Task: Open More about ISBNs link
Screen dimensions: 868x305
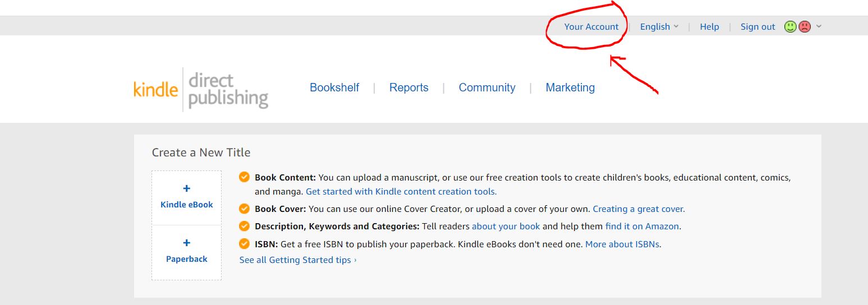Action: point(622,244)
